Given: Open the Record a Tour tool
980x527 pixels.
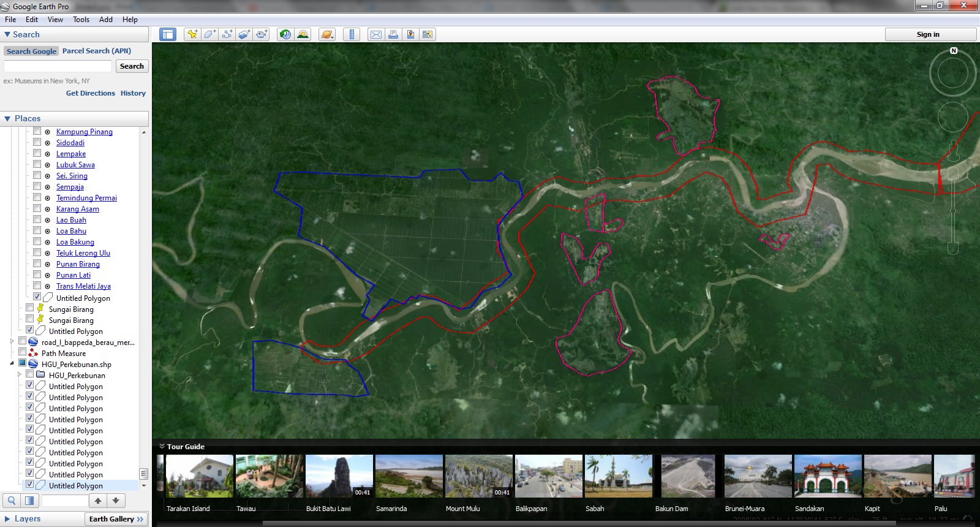Looking at the screenshot, I should [x=262, y=34].
